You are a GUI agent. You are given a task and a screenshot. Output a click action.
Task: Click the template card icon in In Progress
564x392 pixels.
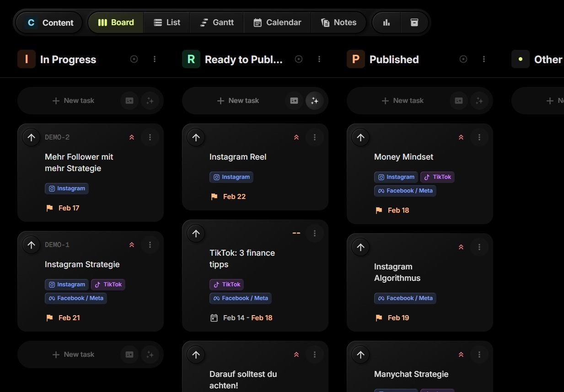point(129,101)
